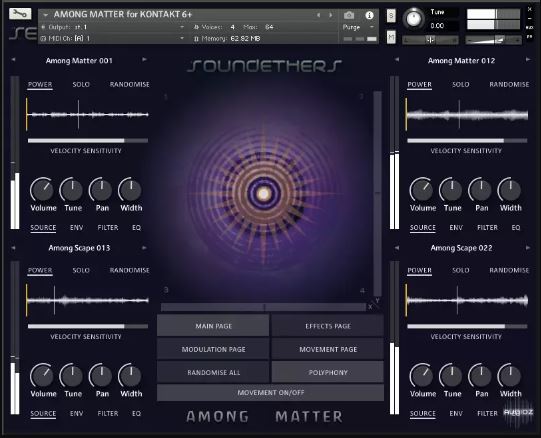The width and height of the screenshot is (541, 438).
Task: Go to previous sound before Among Matter 001
Action: coord(13,60)
